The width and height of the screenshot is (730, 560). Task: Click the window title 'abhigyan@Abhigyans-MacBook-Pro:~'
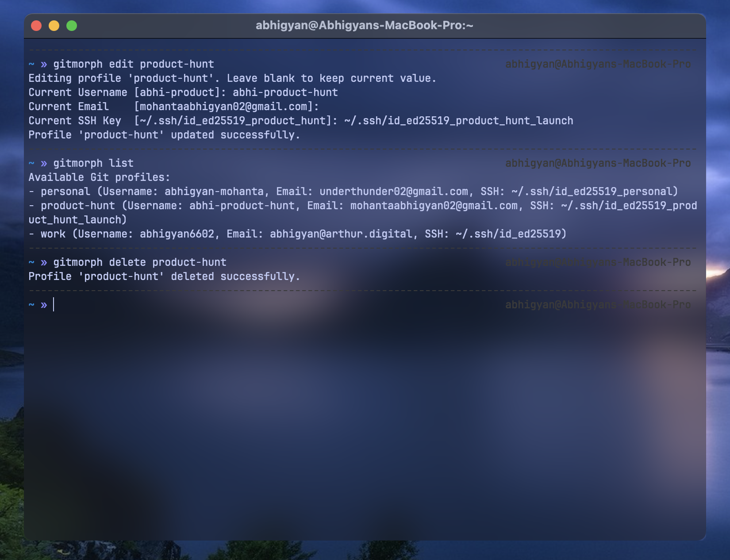click(x=365, y=26)
